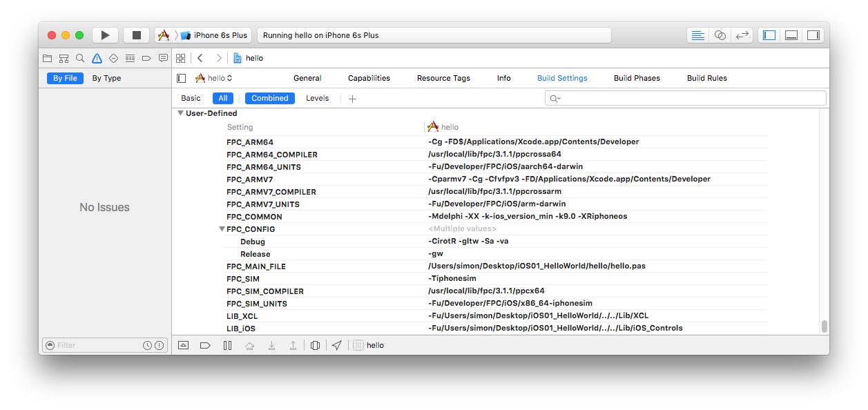The height and width of the screenshot is (410, 868).
Task: Open the Test navigator diamond icon
Action: coord(113,58)
